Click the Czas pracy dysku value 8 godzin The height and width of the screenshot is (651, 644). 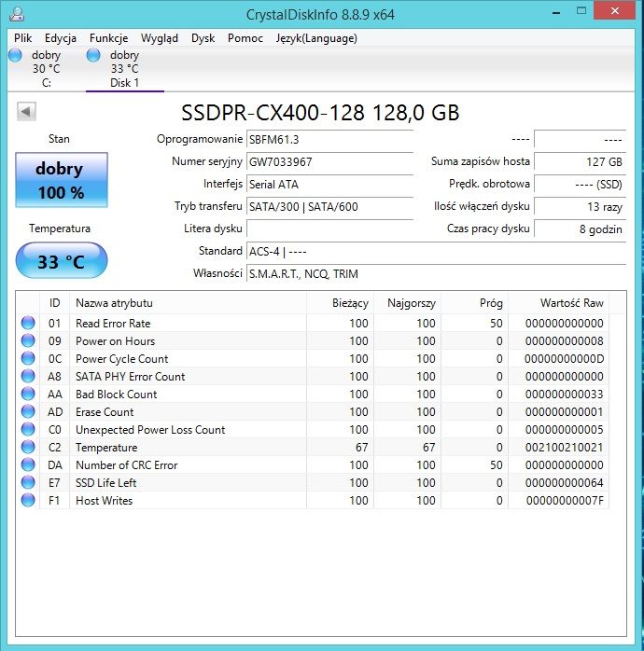(580, 229)
